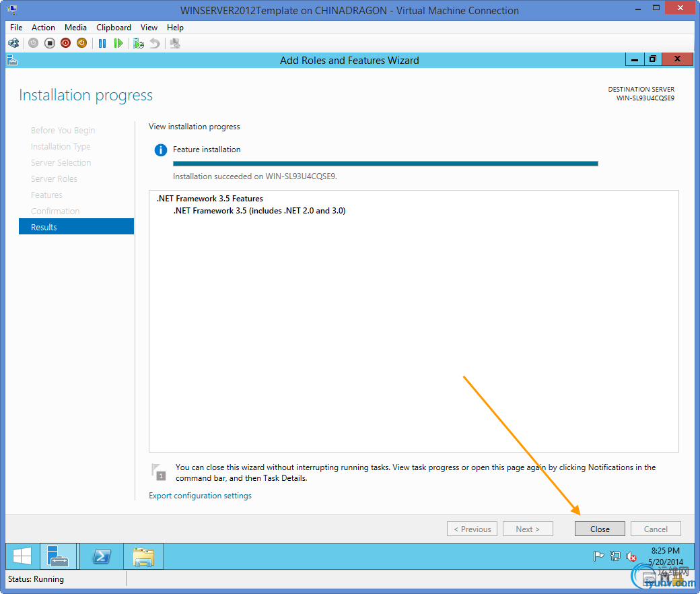Click the 'View installation progress' heading

pyautogui.click(x=195, y=127)
